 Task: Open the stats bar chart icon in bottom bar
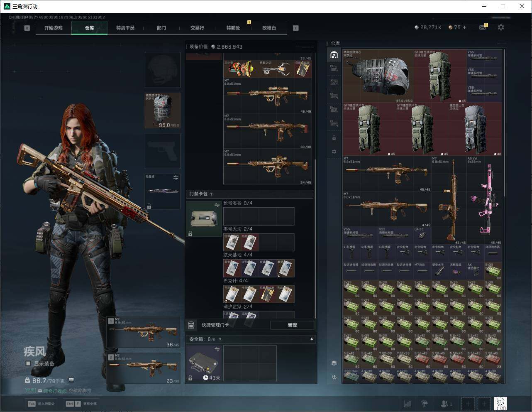[x=408, y=404]
